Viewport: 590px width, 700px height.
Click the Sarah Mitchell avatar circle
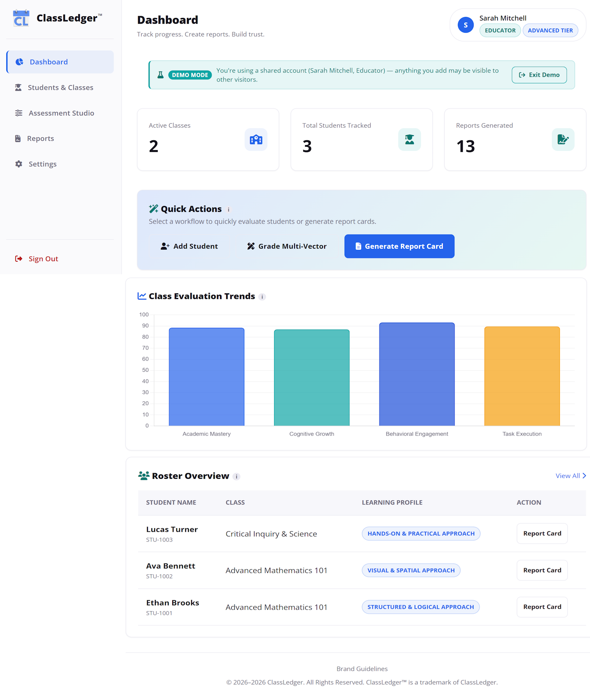[x=466, y=25]
